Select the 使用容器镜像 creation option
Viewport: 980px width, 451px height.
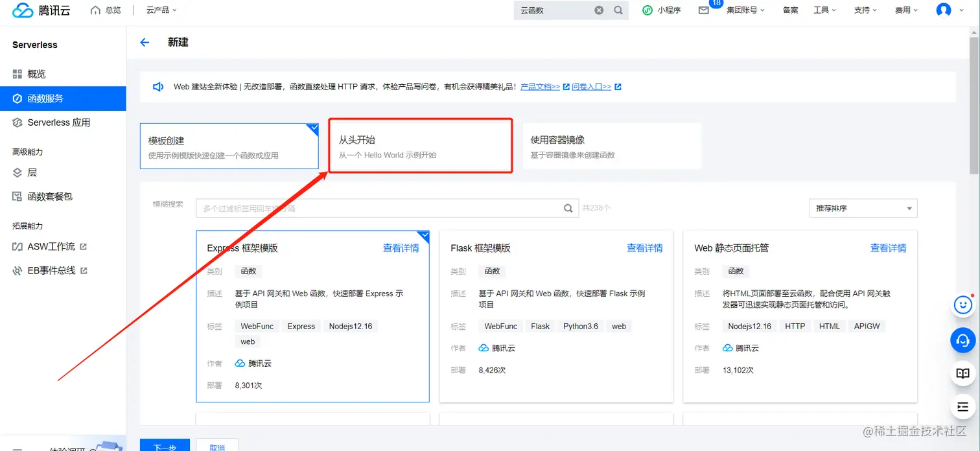(612, 146)
